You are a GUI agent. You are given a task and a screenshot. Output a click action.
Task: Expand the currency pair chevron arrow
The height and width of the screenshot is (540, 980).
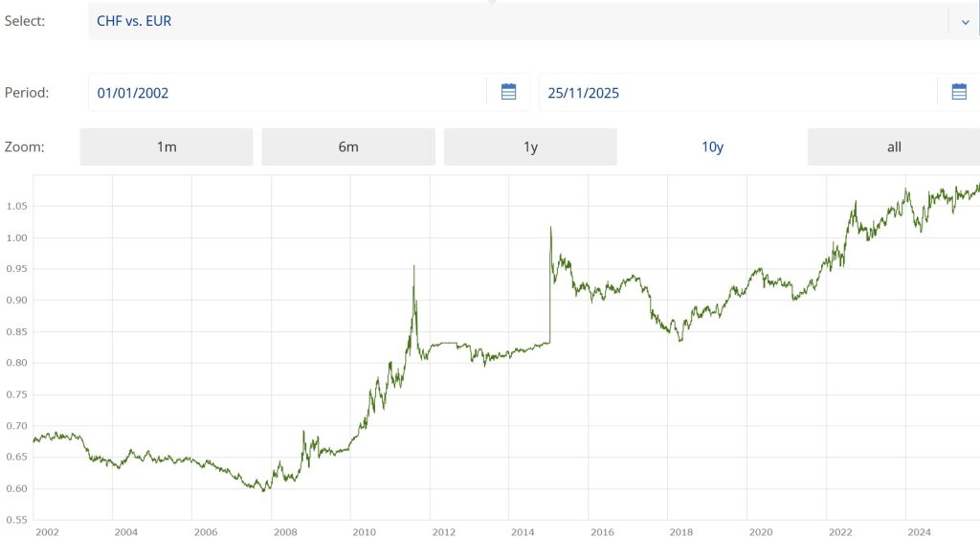964,21
